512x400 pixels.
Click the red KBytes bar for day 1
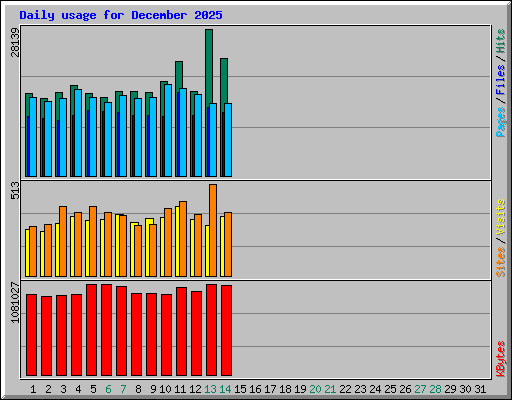31,335
